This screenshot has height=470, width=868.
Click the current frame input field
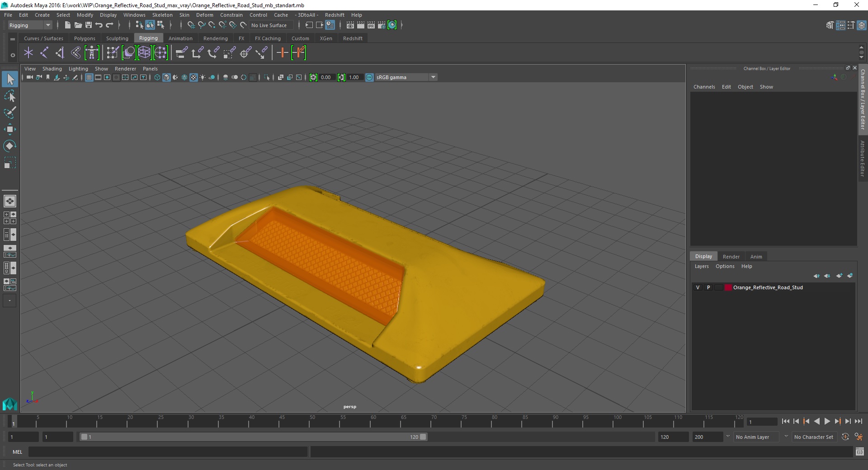click(762, 422)
